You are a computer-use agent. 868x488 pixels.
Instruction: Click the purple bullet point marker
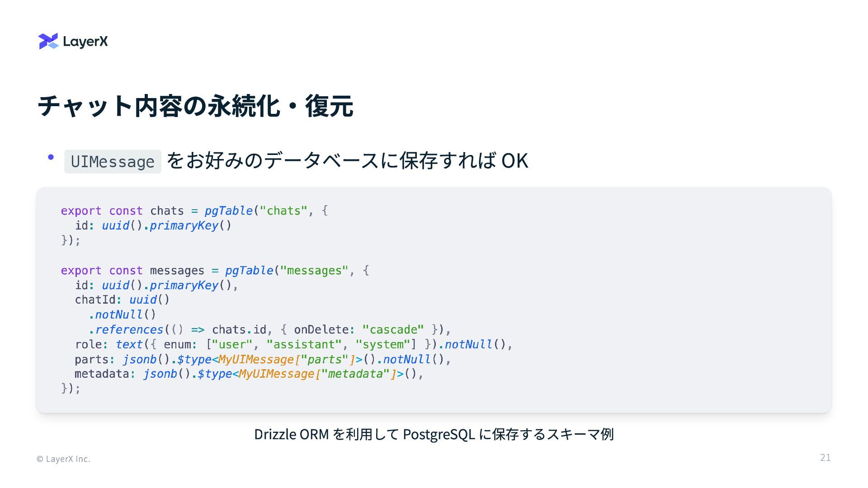[51, 157]
